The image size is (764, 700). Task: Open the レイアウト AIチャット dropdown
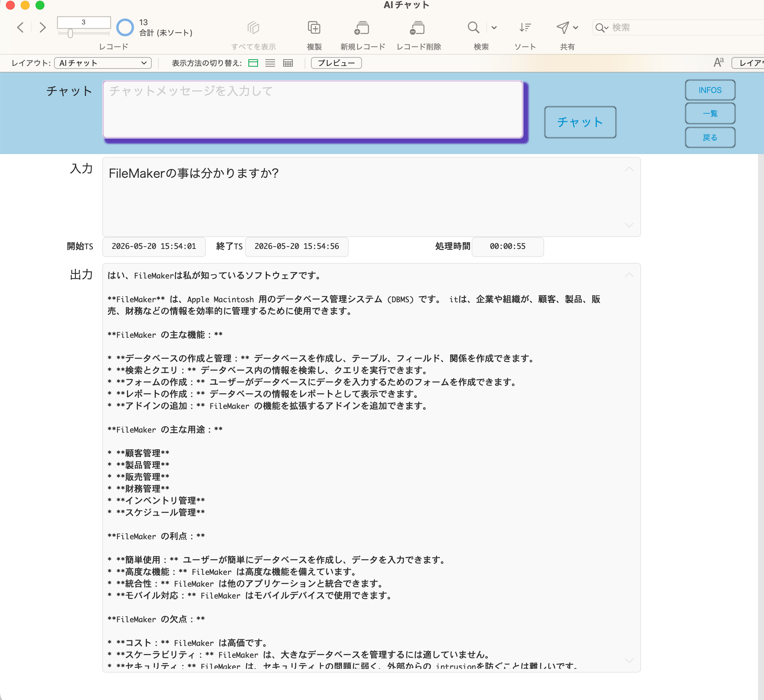tap(103, 63)
